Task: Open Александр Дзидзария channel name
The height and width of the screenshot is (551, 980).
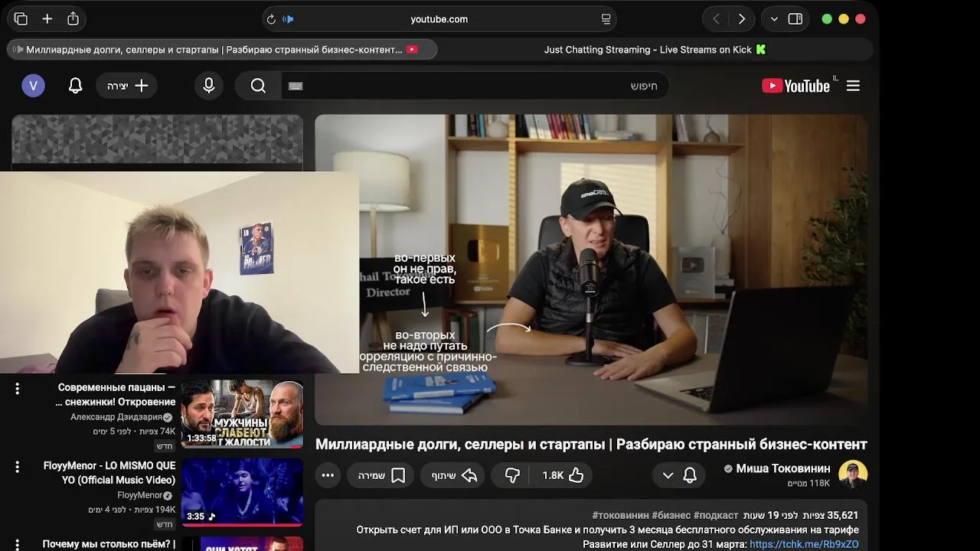Action: (x=116, y=417)
